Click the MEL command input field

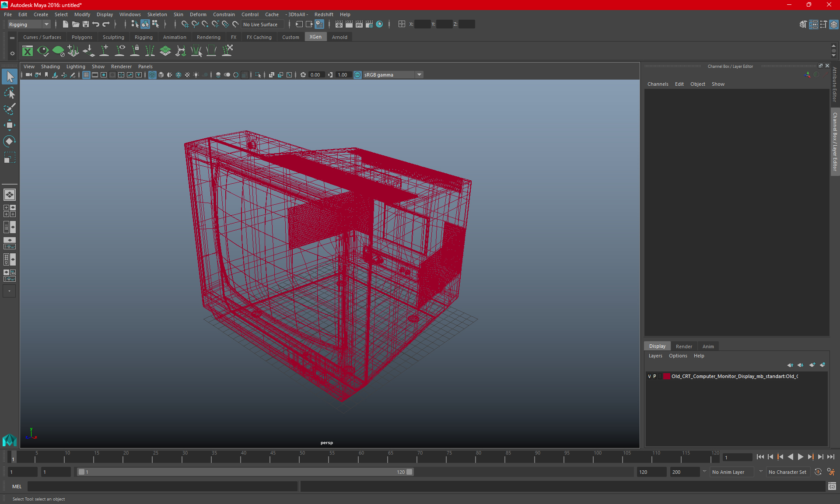162,486
